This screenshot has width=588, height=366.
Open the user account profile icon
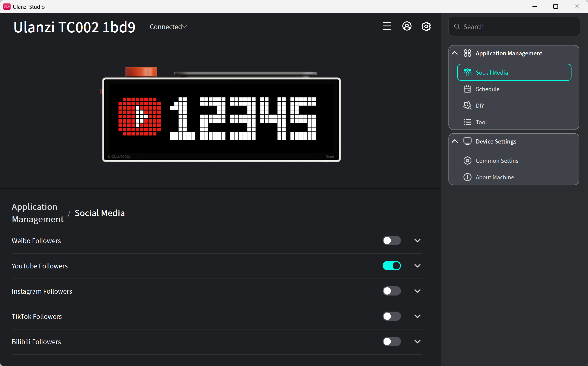407,26
